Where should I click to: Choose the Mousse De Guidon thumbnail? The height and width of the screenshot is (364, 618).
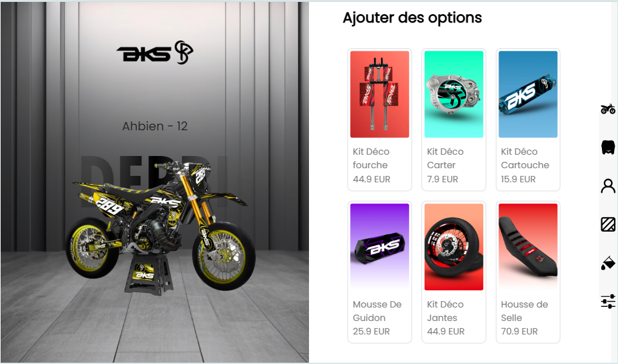pos(380,247)
